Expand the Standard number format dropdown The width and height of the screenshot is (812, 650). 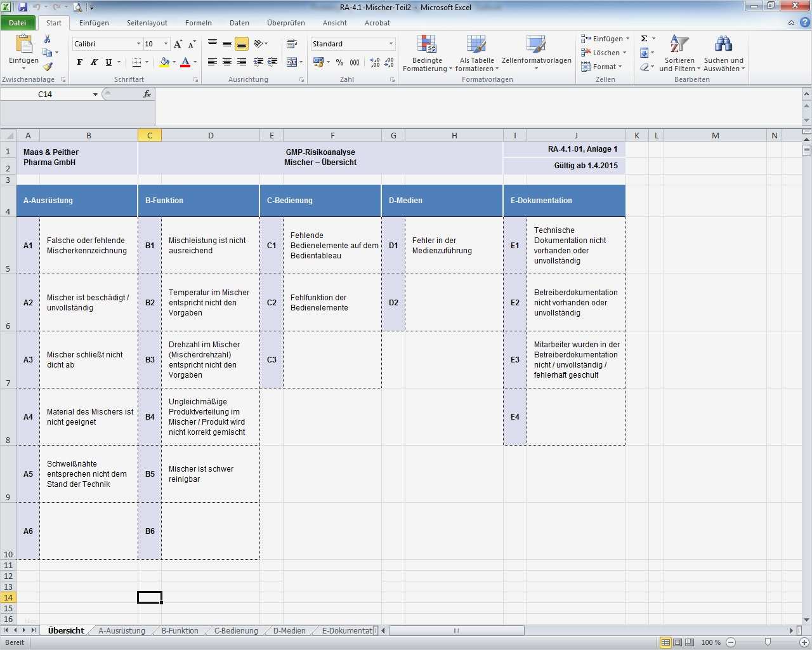(391, 44)
